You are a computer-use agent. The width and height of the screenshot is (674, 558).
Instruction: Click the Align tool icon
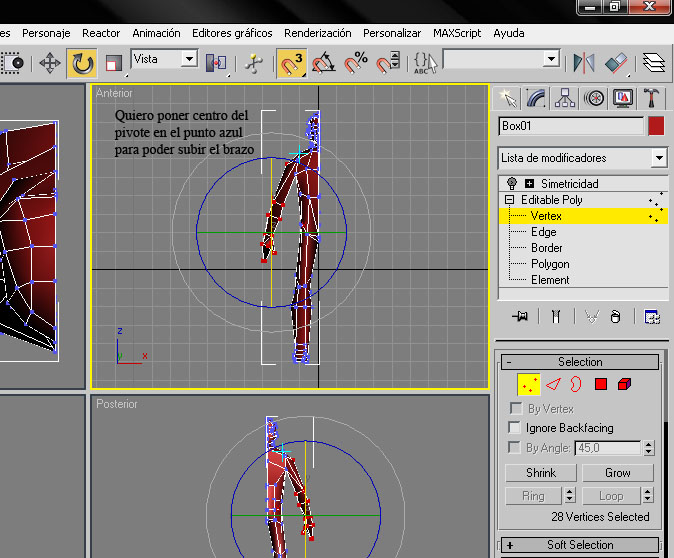(x=616, y=63)
